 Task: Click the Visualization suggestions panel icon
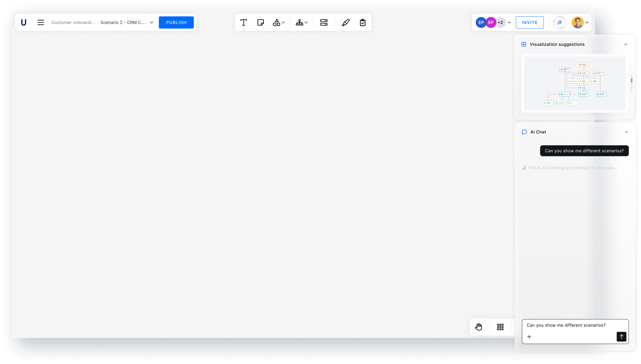524,44
